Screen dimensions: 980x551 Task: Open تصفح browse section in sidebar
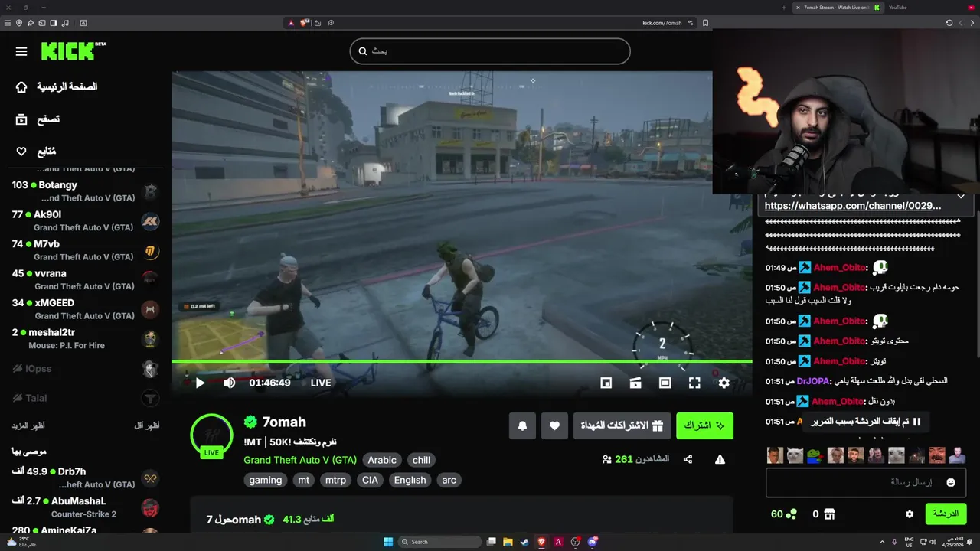click(38, 119)
